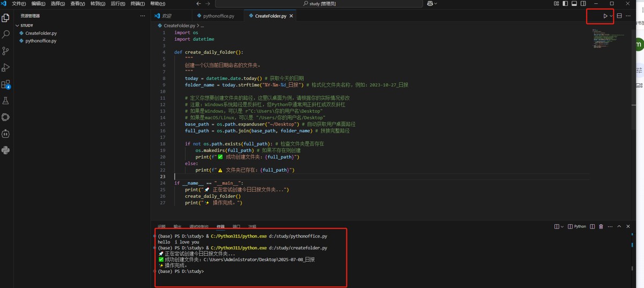Toggle the primary sidebar layout button
The height and width of the screenshot is (288, 644).
(x=565, y=4)
